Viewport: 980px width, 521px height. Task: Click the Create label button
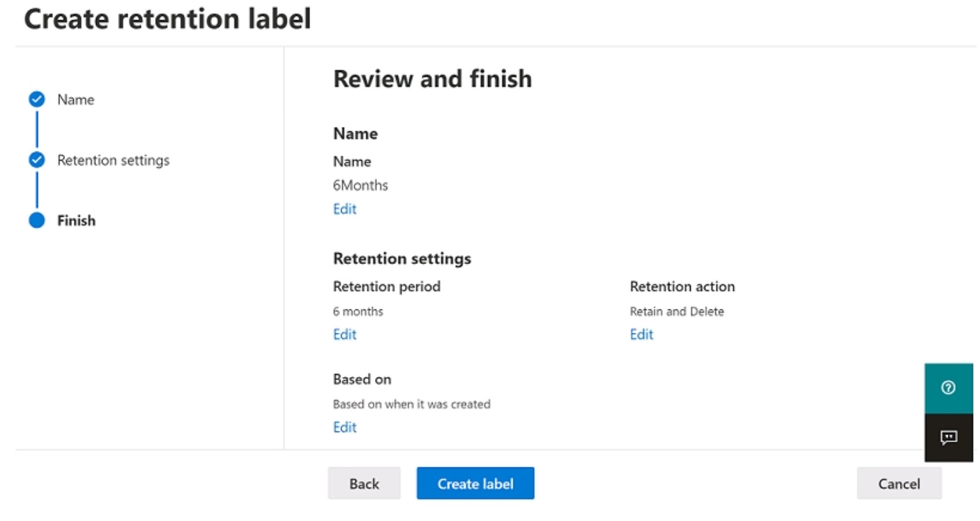tap(475, 484)
